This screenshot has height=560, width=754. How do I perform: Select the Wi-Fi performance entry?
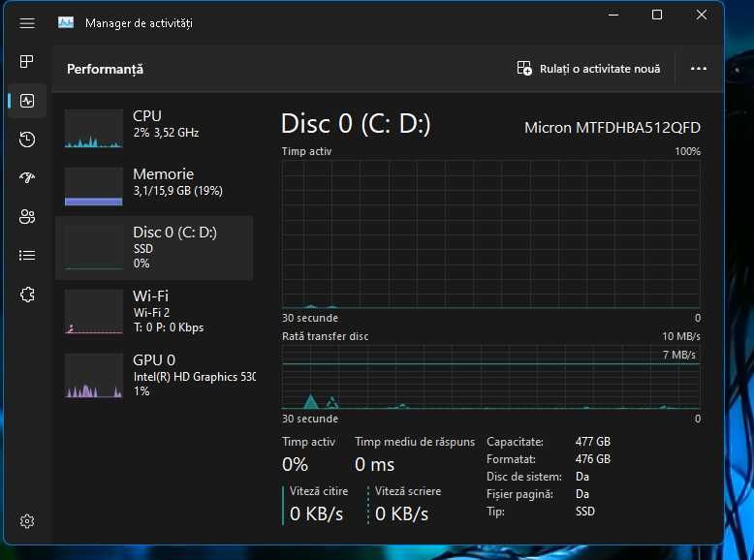point(154,311)
